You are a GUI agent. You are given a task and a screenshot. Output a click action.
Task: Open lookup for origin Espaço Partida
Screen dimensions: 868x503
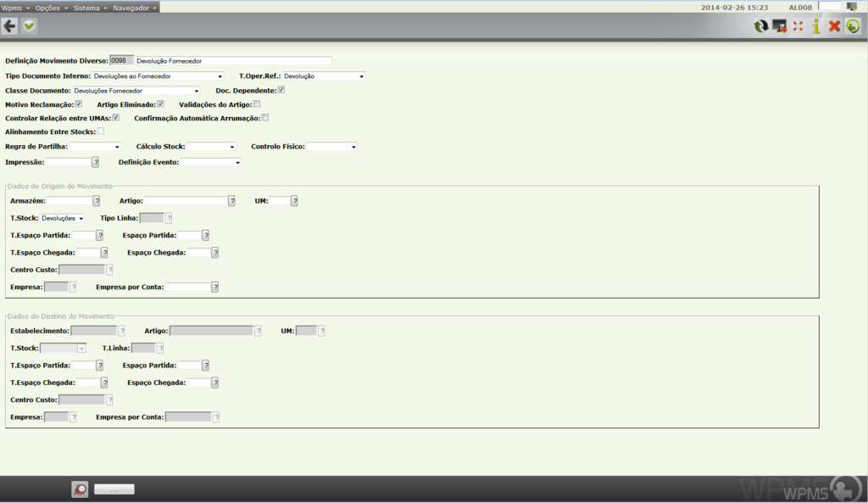coord(205,236)
